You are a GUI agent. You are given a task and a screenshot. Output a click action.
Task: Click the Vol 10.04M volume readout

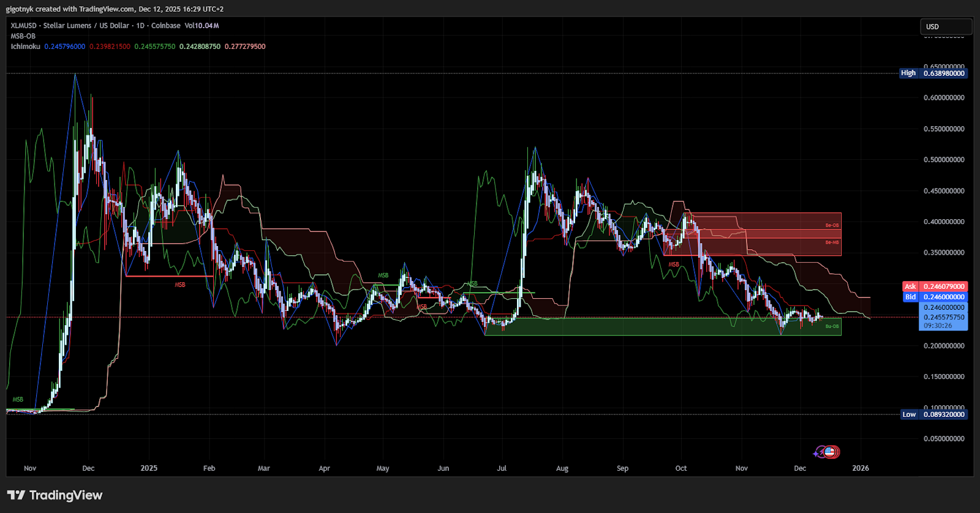pos(202,26)
